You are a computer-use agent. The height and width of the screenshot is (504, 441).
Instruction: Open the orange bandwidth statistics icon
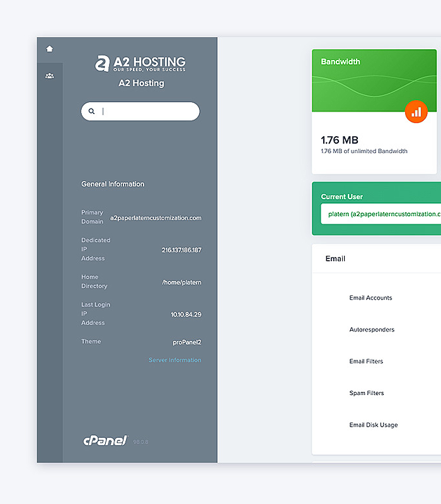416,112
